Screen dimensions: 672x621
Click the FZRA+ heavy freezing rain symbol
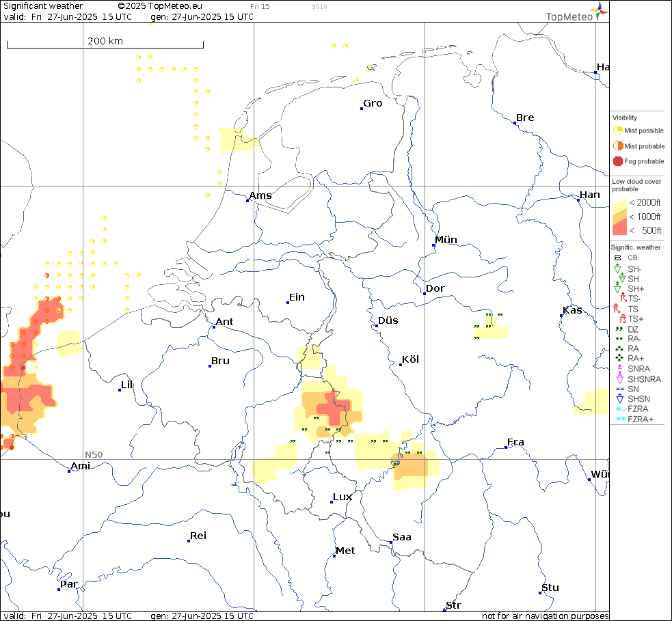click(621, 419)
